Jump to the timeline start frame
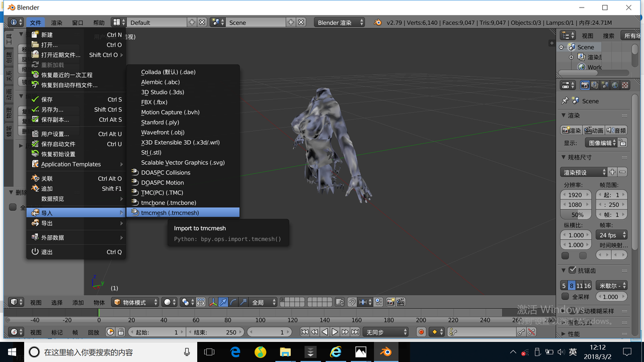The width and height of the screenshot is (644, 362). [304, 332]
